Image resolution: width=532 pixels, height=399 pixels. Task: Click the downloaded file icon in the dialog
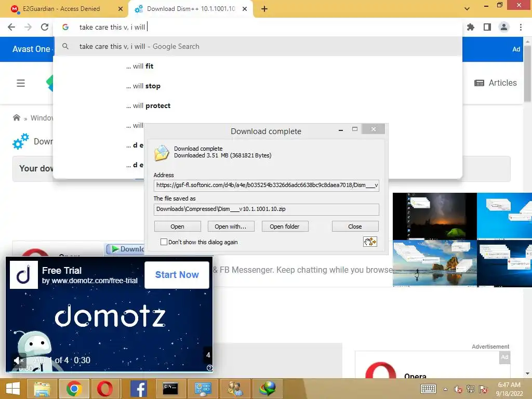coord(162,153)
